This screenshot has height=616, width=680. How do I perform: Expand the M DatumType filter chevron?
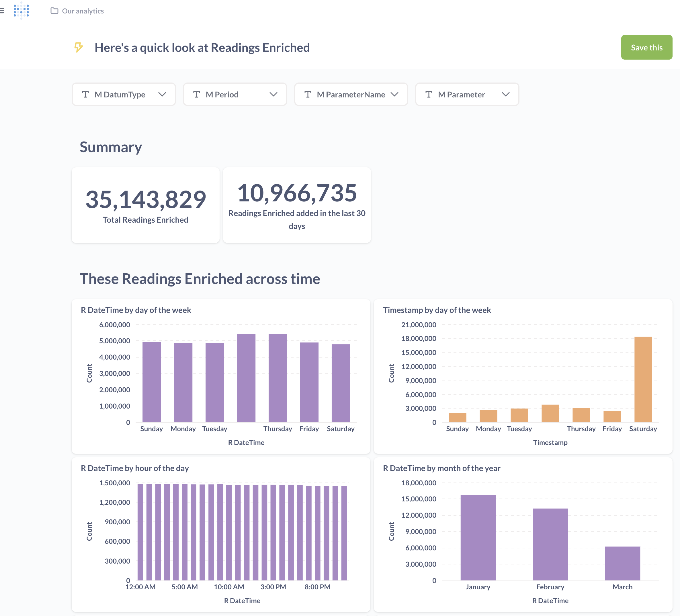pyautogui.click(x=162, y=95)
